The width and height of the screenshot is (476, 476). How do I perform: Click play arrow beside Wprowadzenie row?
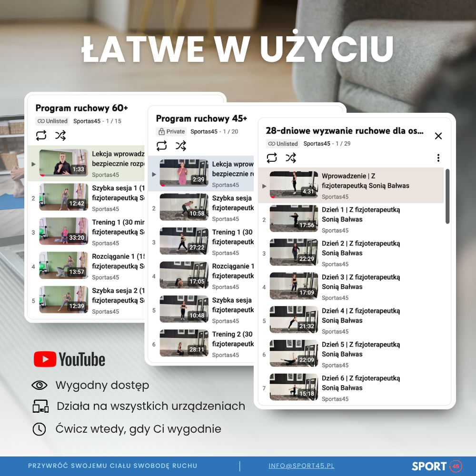click(x=264, y=186)
